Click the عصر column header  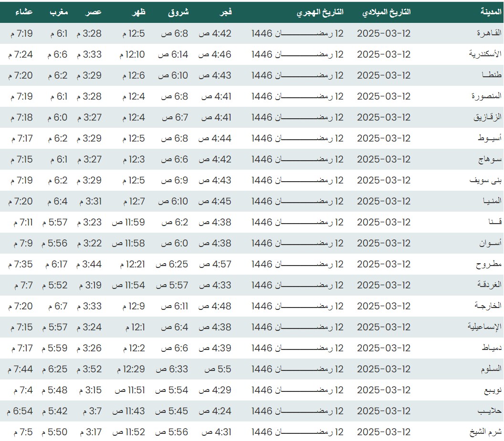(x=94, y=12)
